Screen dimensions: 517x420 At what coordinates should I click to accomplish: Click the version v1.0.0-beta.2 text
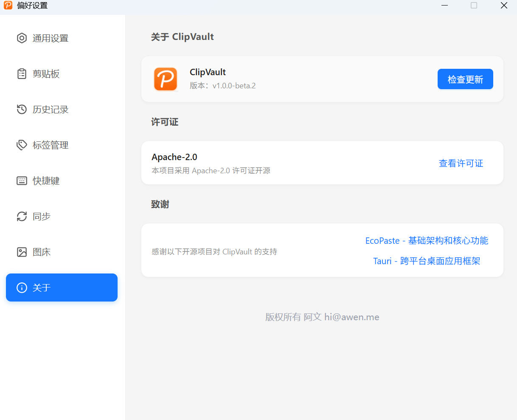pyautogui.click(x=223, y=85)
